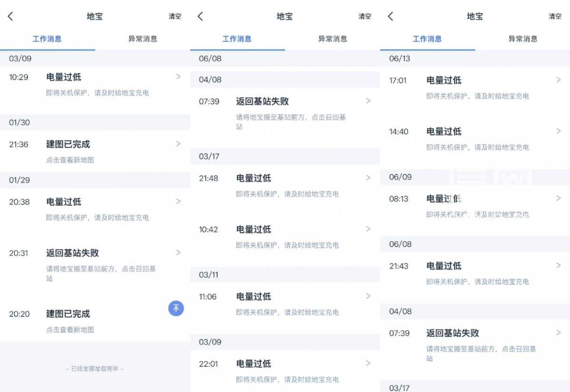Tap the back arrow in the right screen
Image resolution: width=570 pixels, height=392 pixels.
tap(390, 16)
